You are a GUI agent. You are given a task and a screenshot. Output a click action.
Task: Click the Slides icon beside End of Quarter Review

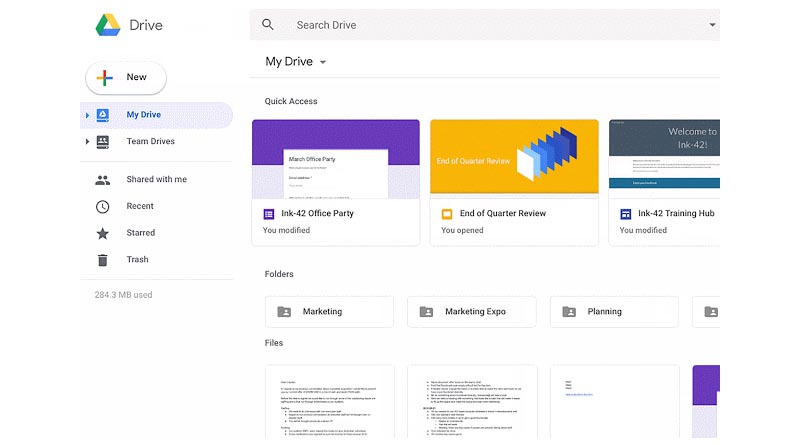click(x=447, y=214)
